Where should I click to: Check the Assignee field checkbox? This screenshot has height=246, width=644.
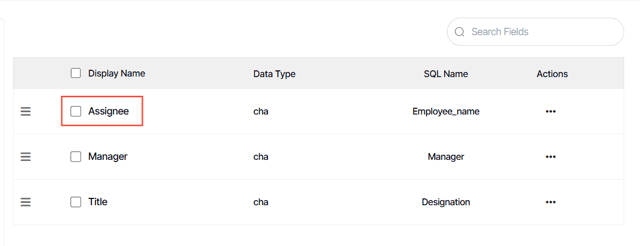(x=76, y=111)
